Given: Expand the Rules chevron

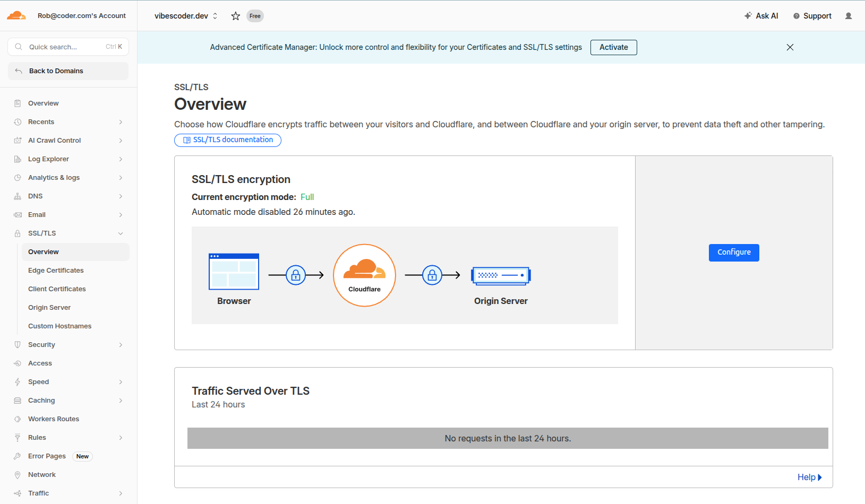Looking at the screenshot, I should (x=121, y=438).
